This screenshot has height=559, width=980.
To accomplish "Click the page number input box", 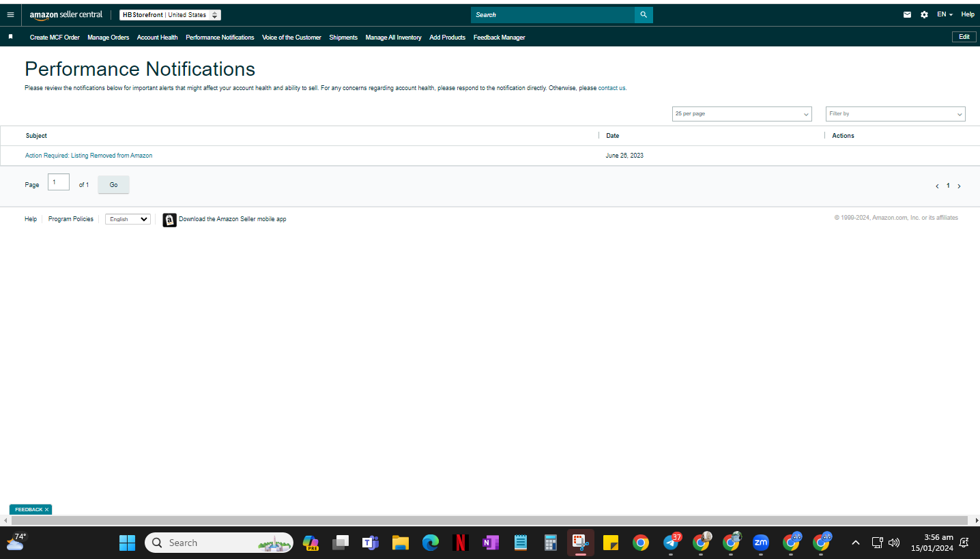I will pos(59,182).
